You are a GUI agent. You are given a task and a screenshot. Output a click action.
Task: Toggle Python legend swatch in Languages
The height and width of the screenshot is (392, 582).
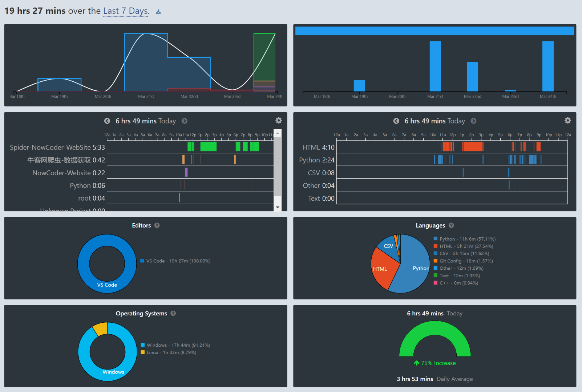click(x=436, y=239)
